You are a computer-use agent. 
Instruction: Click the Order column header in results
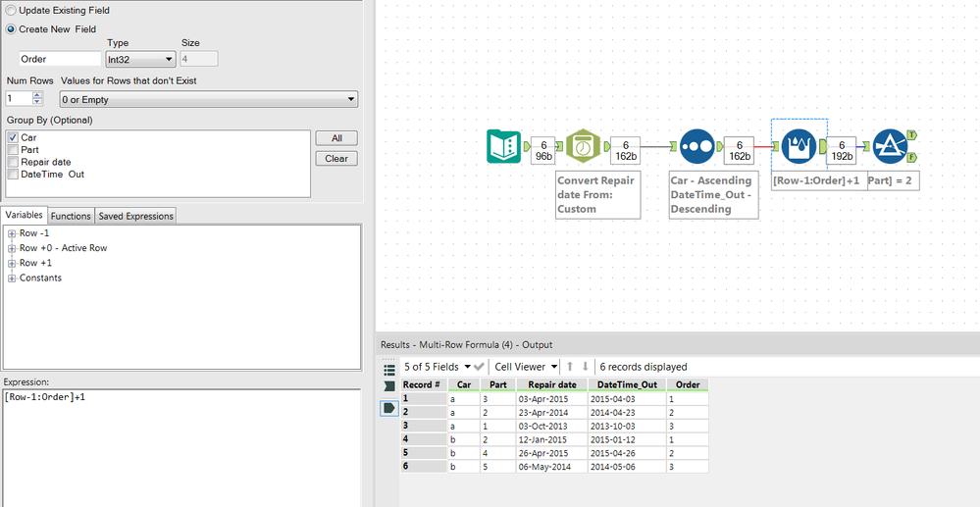[x=688, y=384]
